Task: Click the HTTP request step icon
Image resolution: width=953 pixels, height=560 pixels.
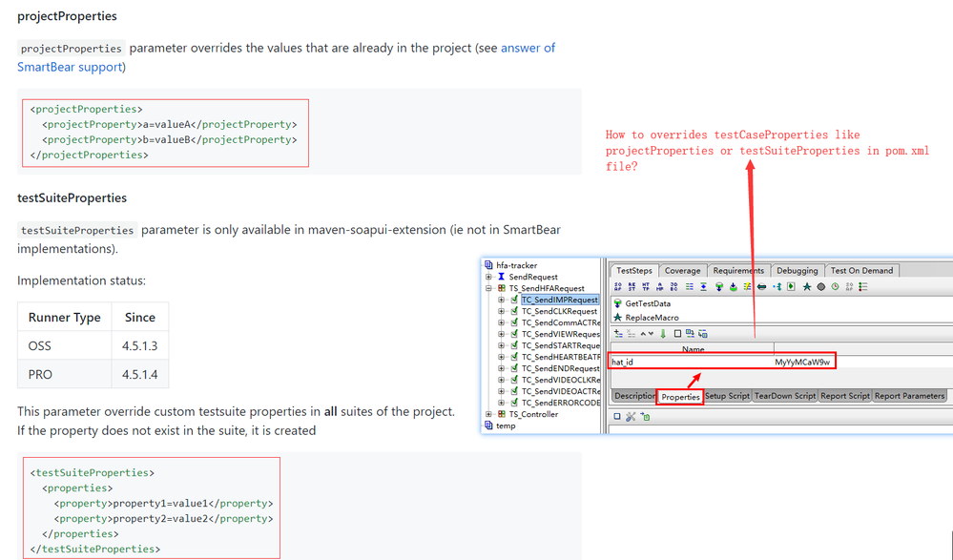Action: coord(648,287)
